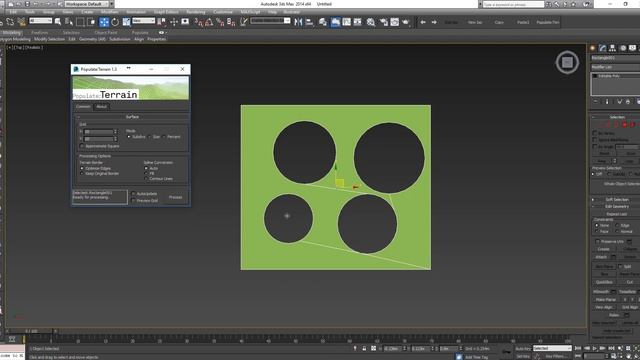The height and width of the screenshot is (360, 640).
Task: Open the Schematic View icon
Action: click(358, 22)
